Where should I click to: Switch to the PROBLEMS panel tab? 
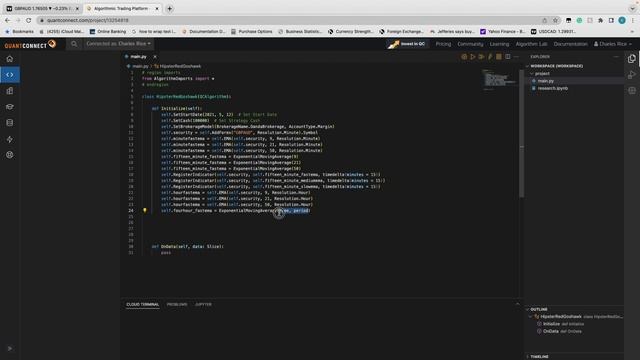coord(177,304)
